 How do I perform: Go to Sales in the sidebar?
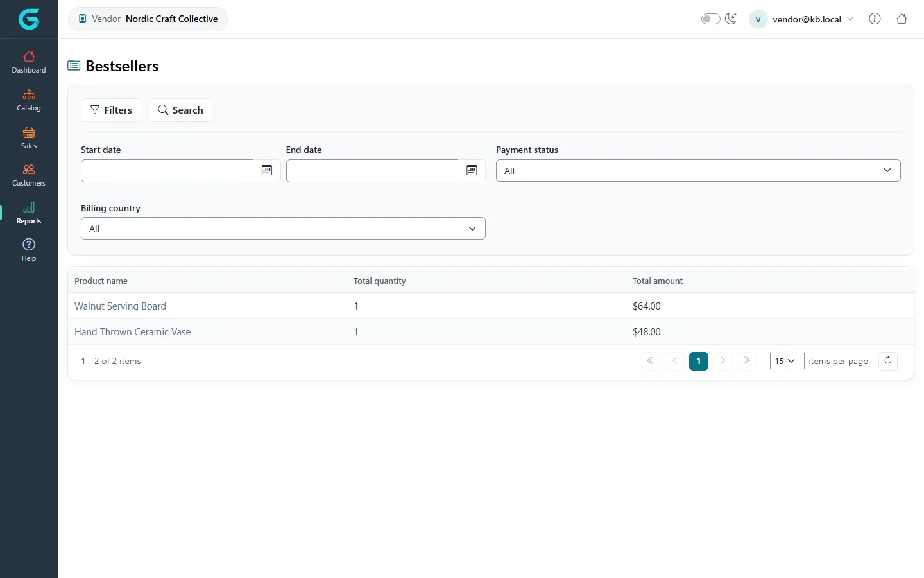[x=29, y=138]
